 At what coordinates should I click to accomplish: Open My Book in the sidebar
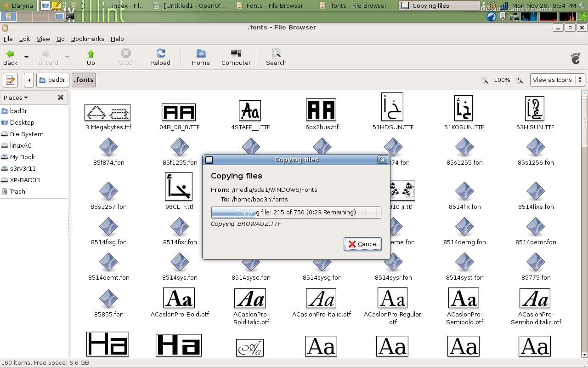(23, 157)
